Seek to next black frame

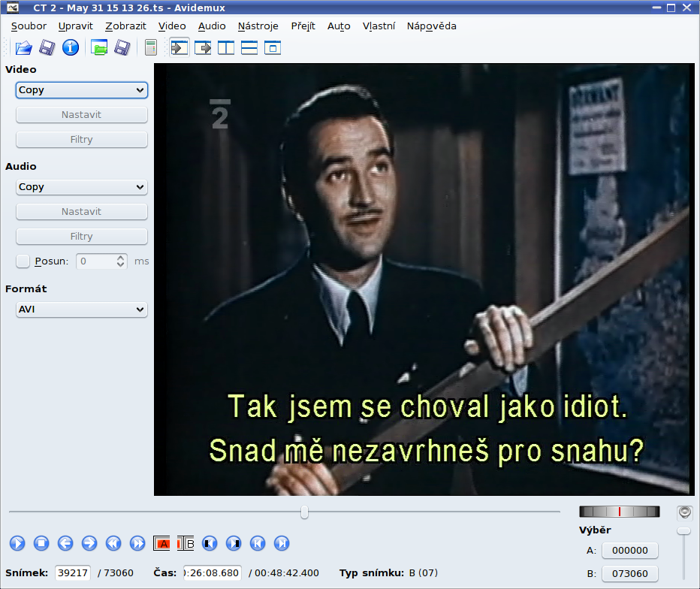pos(234,543)
